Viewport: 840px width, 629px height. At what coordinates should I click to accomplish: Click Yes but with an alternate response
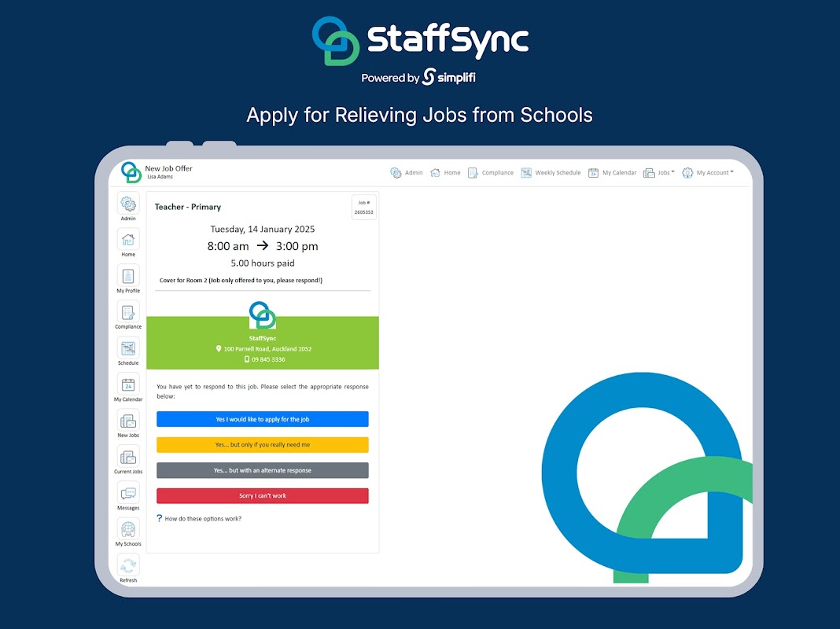263,470
